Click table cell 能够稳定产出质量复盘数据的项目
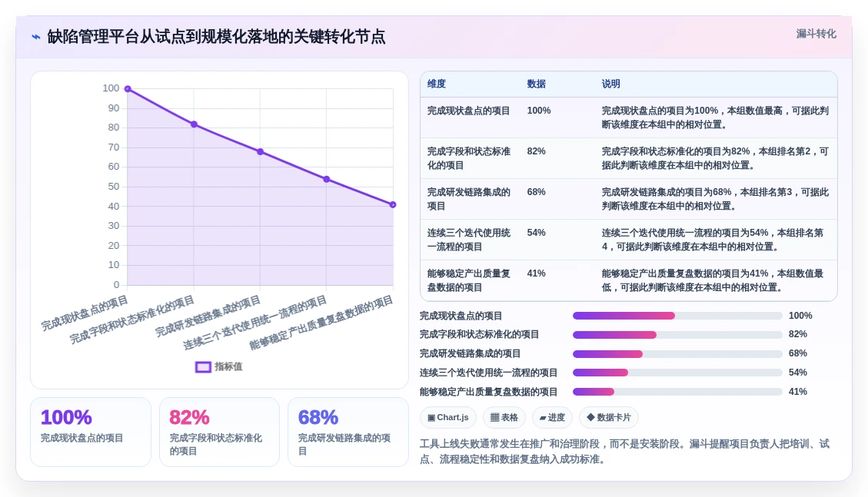868x497 pixels. (468, 280)
